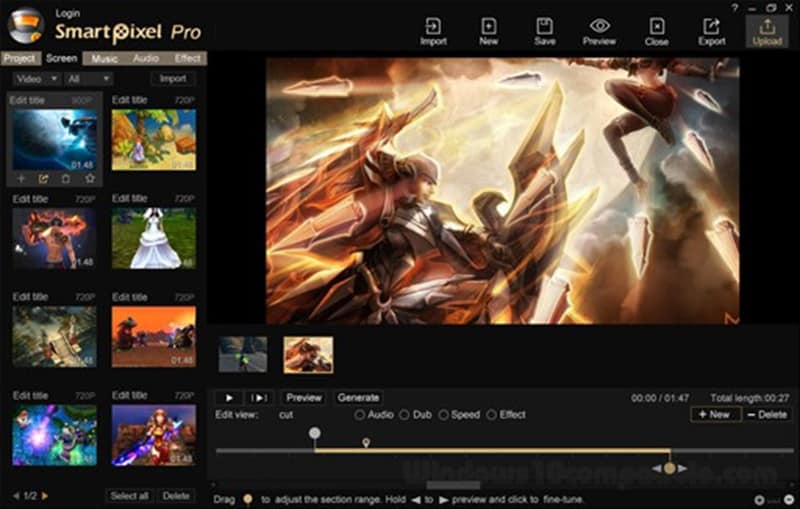Add a section with + New button
This screenshot has width=800, height=509.
pos(714,415)
